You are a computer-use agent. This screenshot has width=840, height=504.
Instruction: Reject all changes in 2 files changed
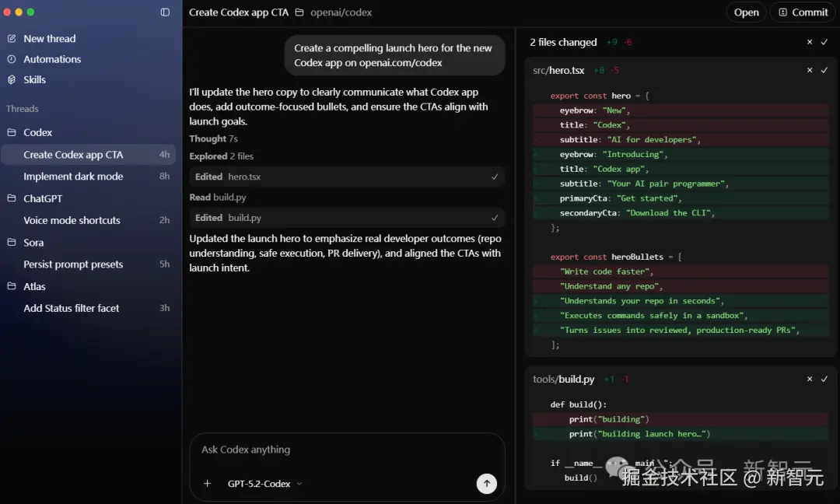tap(810, 42)
